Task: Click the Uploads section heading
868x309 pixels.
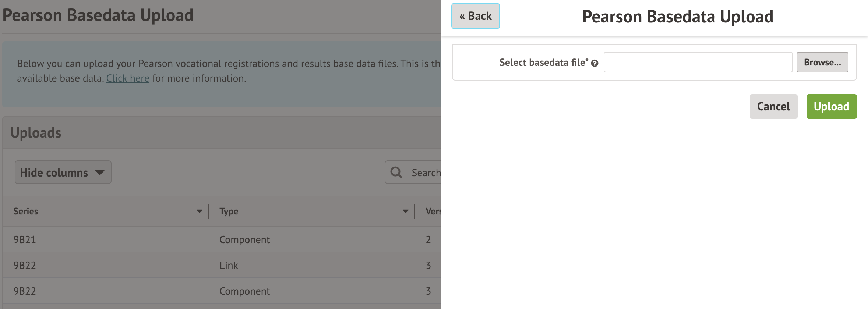Action: (x=36, y=133)
